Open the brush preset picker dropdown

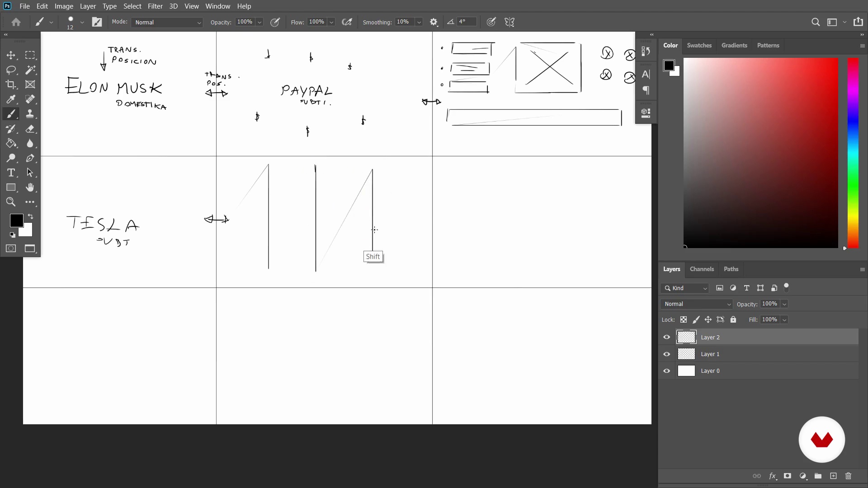82,22
